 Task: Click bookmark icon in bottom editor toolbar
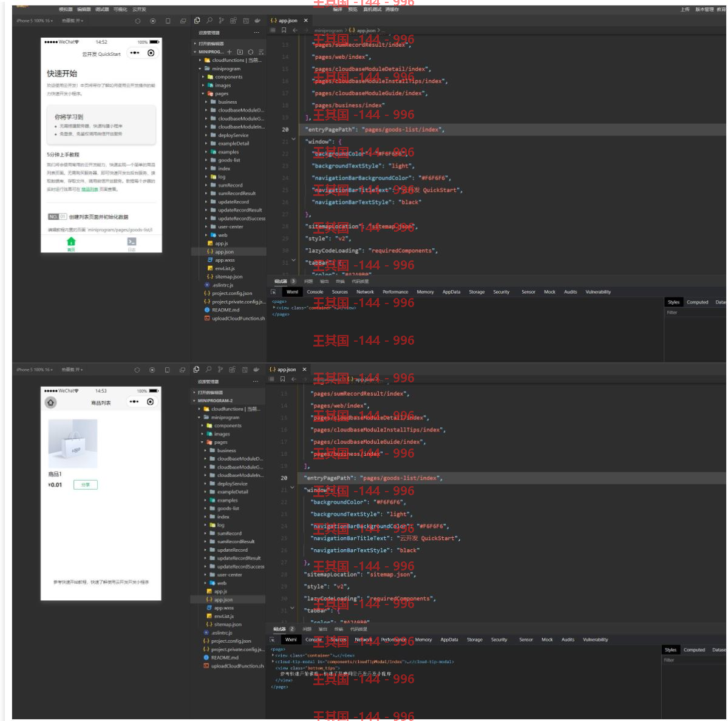[282, 379]
